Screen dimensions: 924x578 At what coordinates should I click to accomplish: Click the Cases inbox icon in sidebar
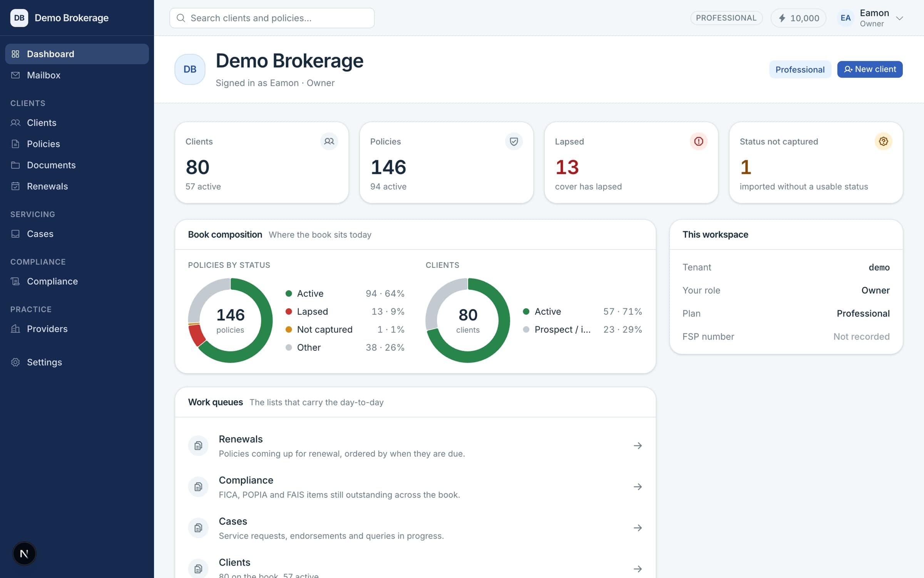click(x=15, y=234)
